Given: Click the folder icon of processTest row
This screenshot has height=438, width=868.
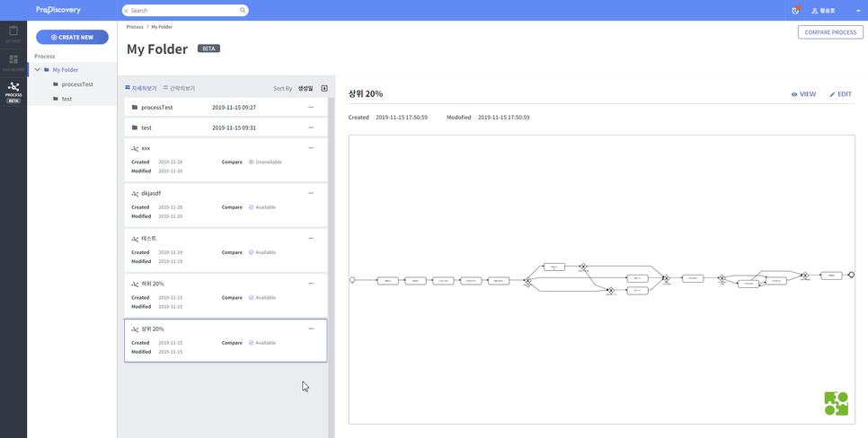Looking at the screenshot, I should click(135, 108).
